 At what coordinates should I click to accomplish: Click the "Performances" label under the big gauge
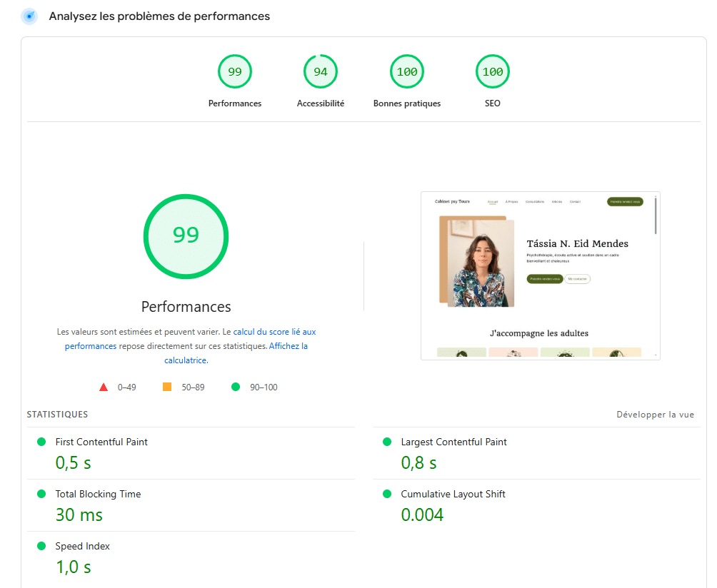coord(186,306)
